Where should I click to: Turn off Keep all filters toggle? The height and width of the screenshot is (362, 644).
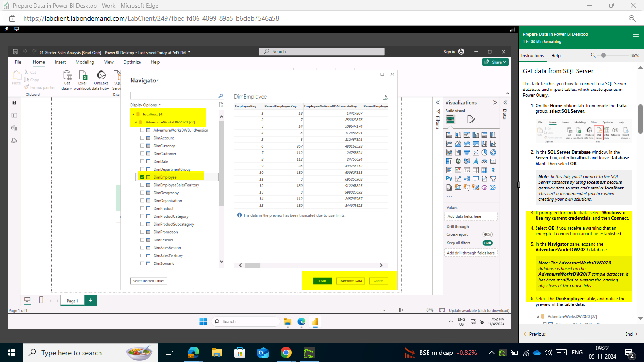coord(487,243)
